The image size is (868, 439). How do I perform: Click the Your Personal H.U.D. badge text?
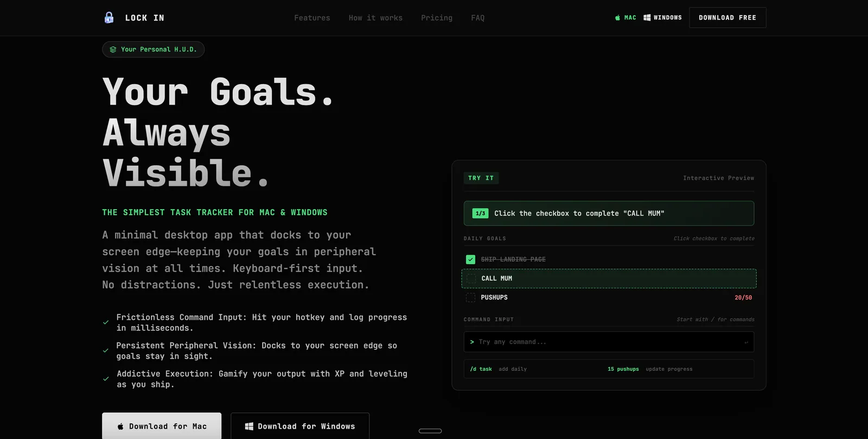[x=159, y=49]
